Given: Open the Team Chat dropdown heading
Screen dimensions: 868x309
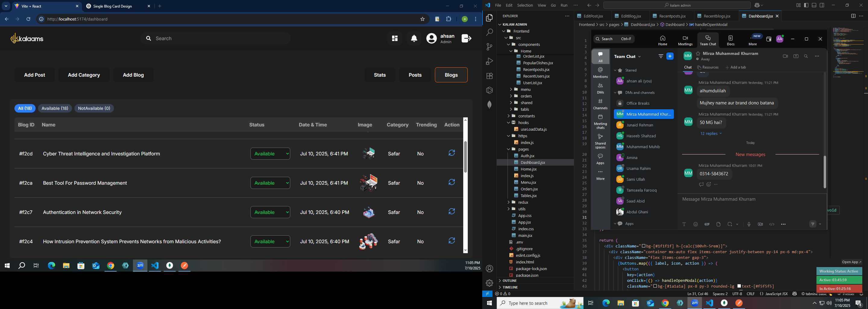Looking at the screenshot, I should coord(627,57).
